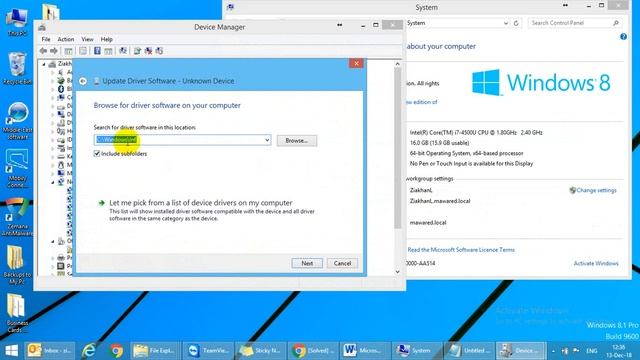Collapse the network adapters node starting with N
The width and height of the screenshot is (640, 360).
pos(53,182)
